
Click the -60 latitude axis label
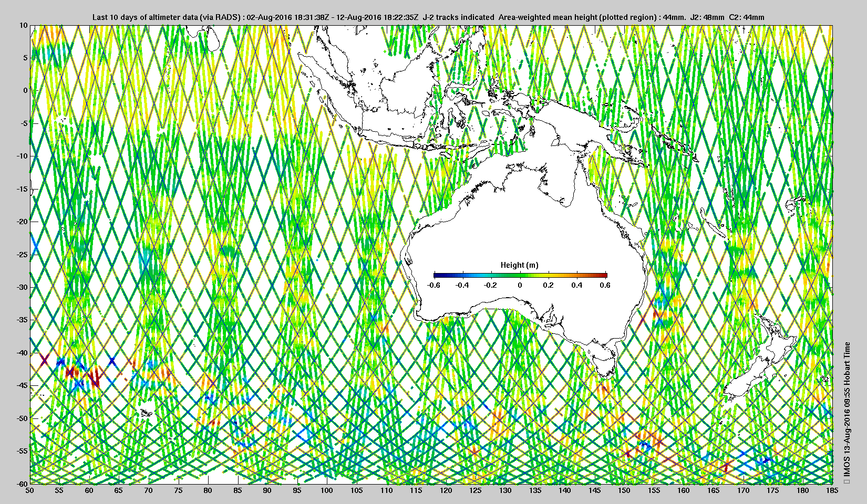coord(22,484)
